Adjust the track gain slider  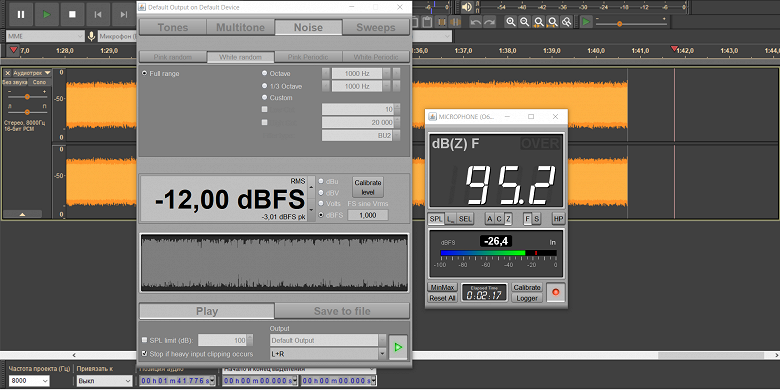(x=27, y=97)
